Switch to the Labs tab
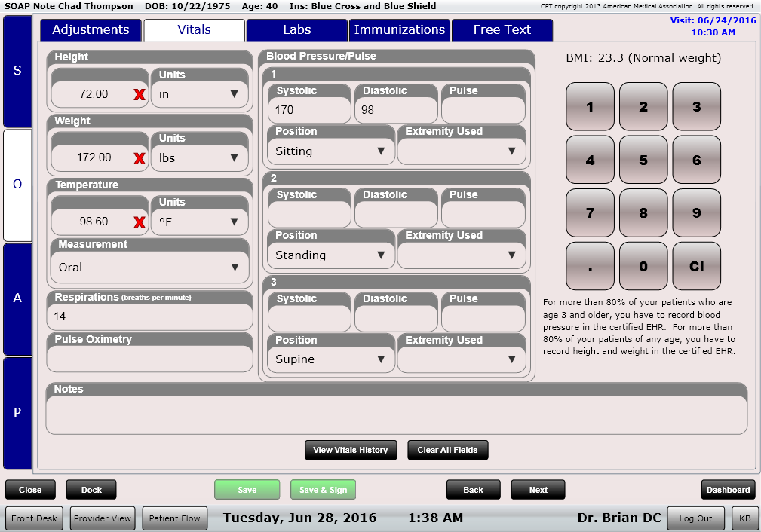The height and width of the screenshot is (532, 761). click(x=296, y=31)
